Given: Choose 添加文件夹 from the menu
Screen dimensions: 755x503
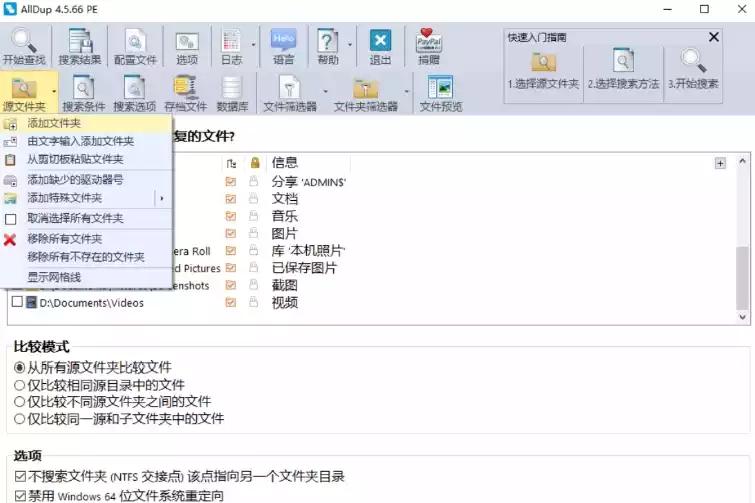Looking at the screenshot, I should click(87, 123).
